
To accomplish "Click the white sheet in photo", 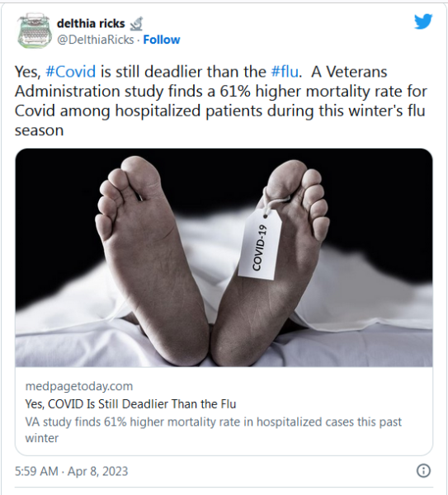I will pos(363,316).
